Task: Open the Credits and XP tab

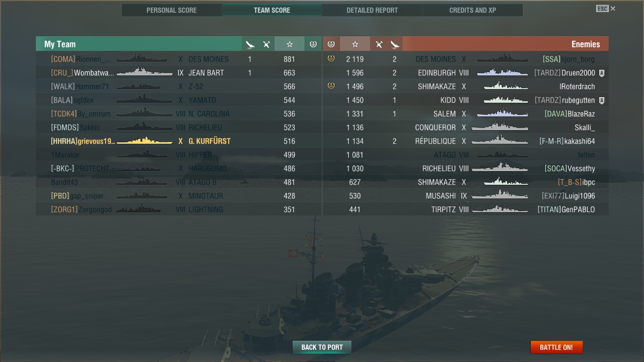Action: point(472,10)
